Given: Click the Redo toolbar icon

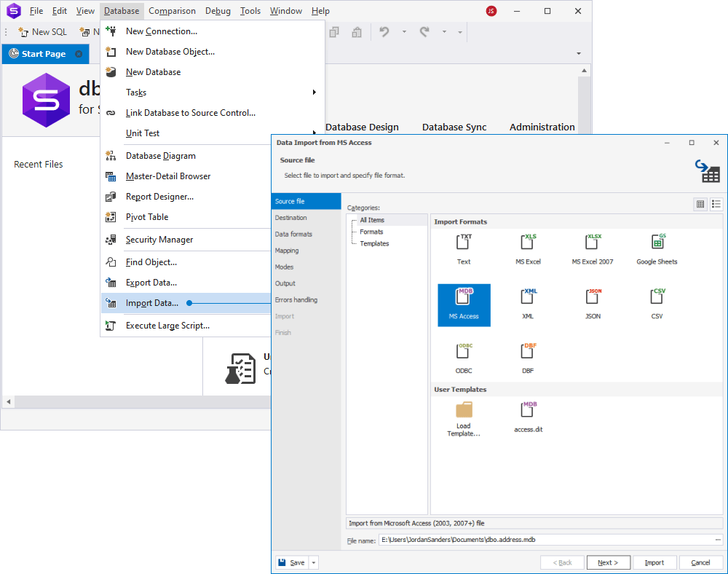Looking at the screenshot, I should tap(424, 32).
